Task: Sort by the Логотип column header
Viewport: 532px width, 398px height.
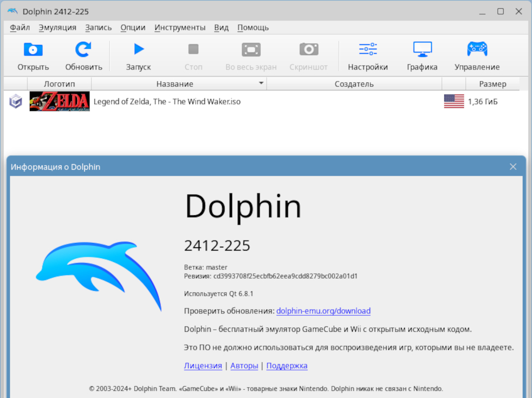Action: pyautogui.click(x=60, y=84)
